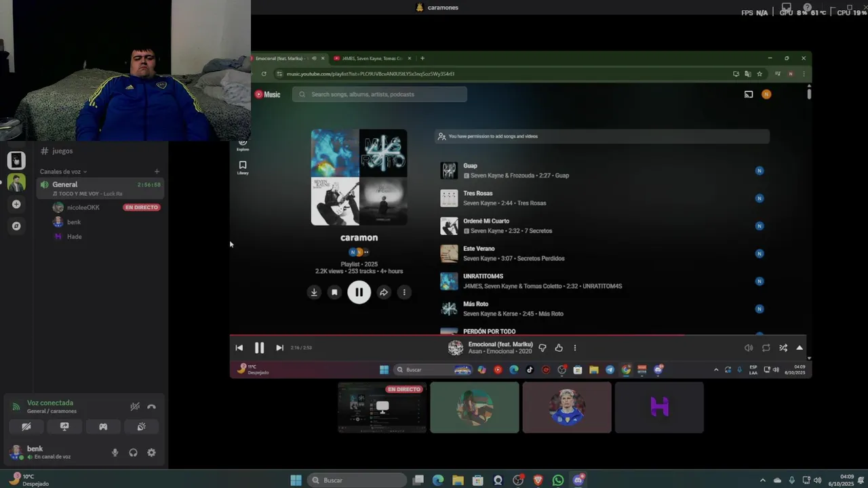
Task: Mute the microphone in Discord
Action: (115, 453)
